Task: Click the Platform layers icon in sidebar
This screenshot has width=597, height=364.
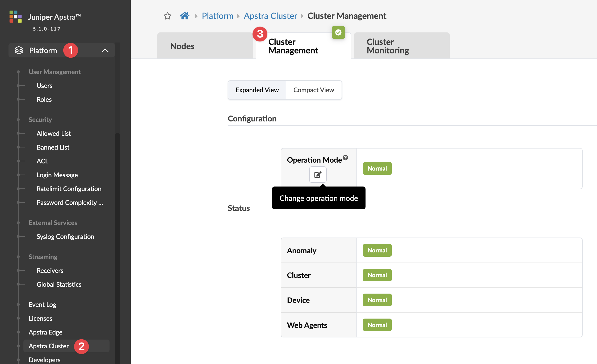Action: [x=19, y=50]
